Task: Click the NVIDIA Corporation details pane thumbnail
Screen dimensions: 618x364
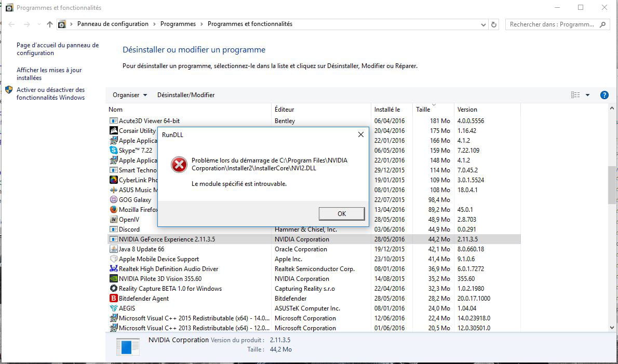Action: [x=128, y=347]
